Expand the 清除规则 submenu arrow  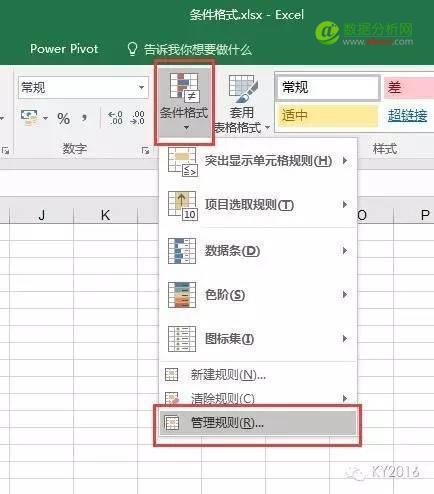tap(345, 398)
